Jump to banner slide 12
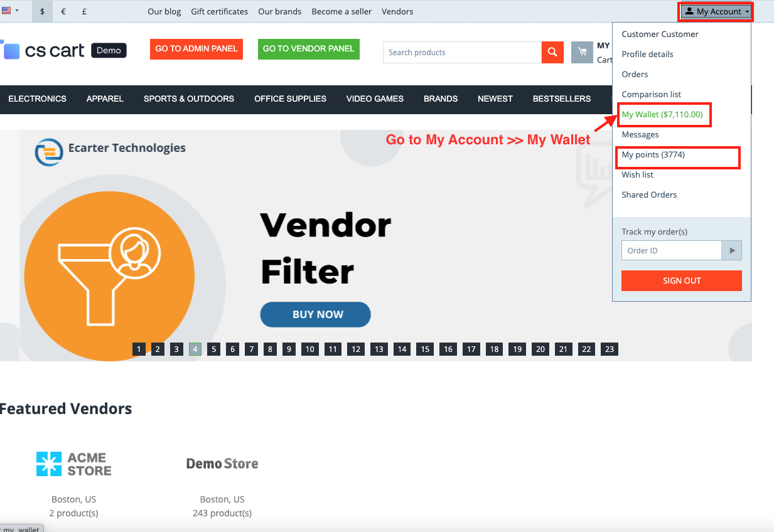The height and width of the screenshot is (532, 774). 356,349
